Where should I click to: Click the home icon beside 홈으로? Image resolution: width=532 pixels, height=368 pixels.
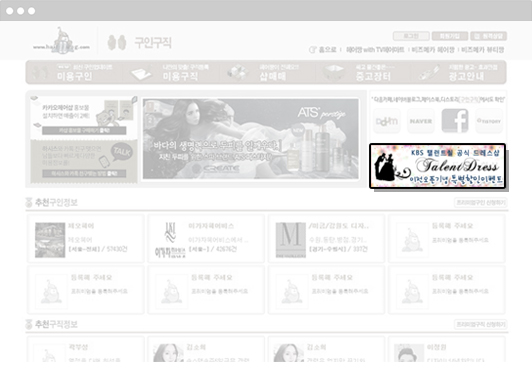click(x=312, y=50)
